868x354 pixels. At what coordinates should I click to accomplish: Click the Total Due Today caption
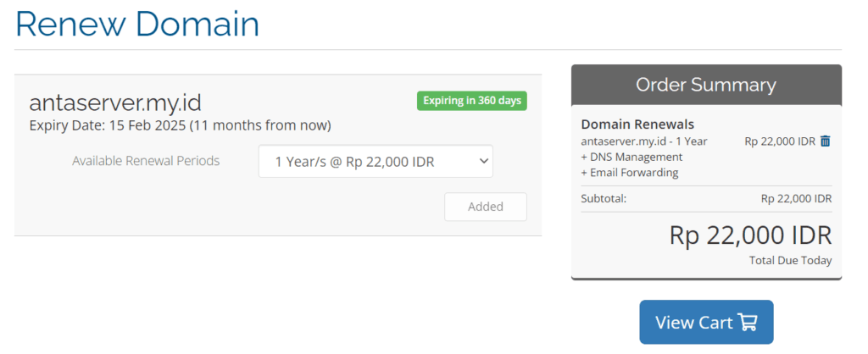pos(791,260)
